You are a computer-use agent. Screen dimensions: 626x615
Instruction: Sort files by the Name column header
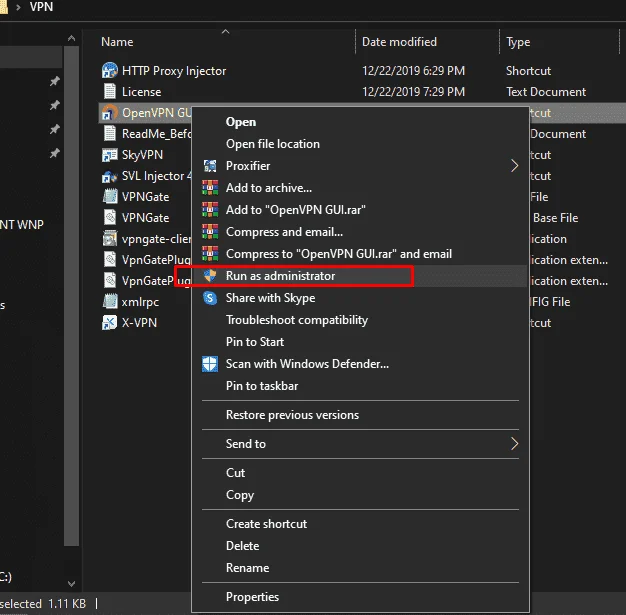click(x=117, y=42)
